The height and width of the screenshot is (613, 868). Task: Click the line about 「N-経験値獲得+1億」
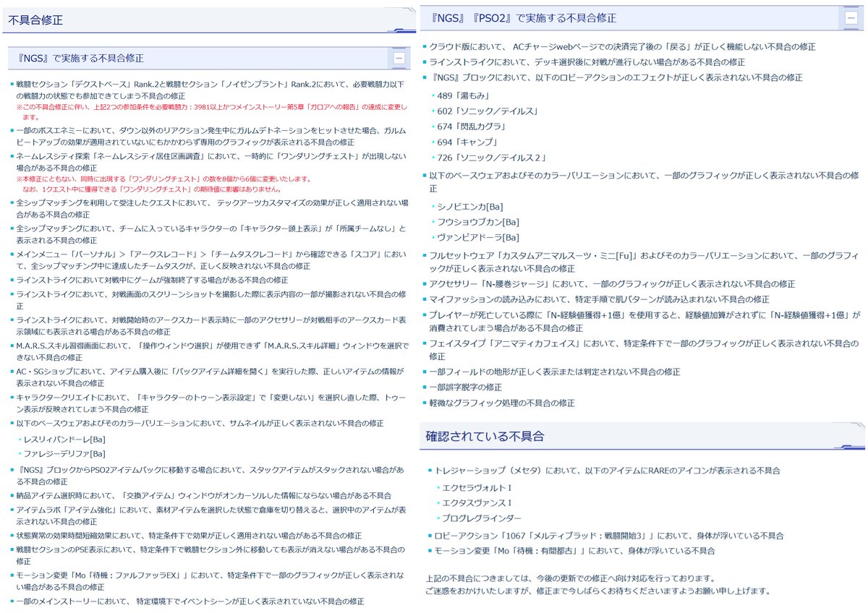(x=645, y=320)
